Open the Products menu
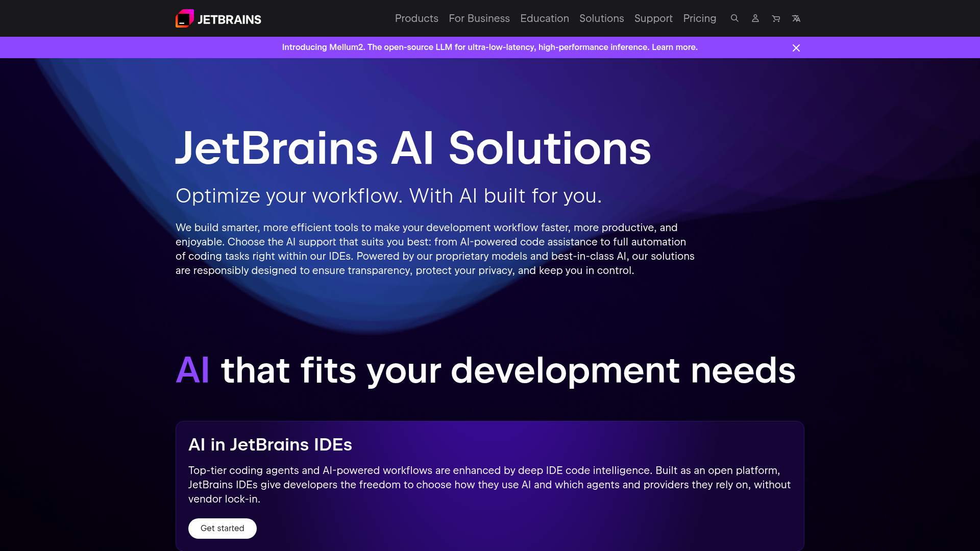Image resolution: width=980 pixels, height=551 pixels. [416, 18]
